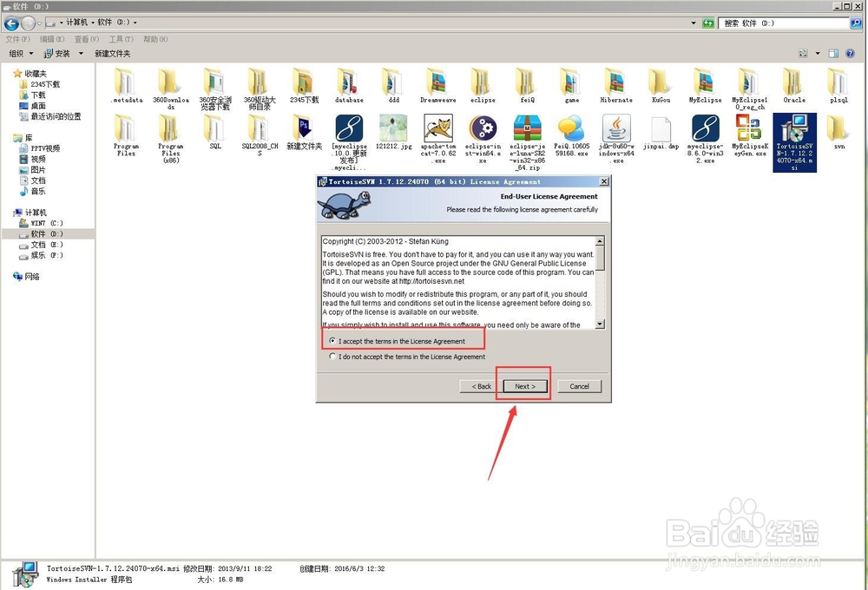This screenshot has height=590, width=868.
Task: Select the TortoiseSVN msi installer file
Action: click(794, 142)
